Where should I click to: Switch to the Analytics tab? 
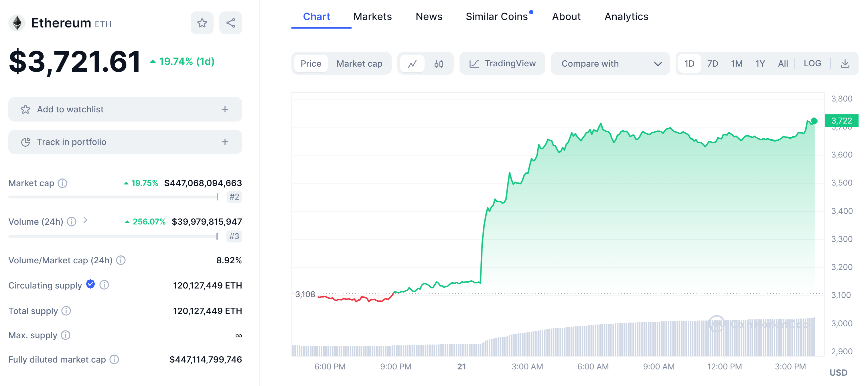626,17
